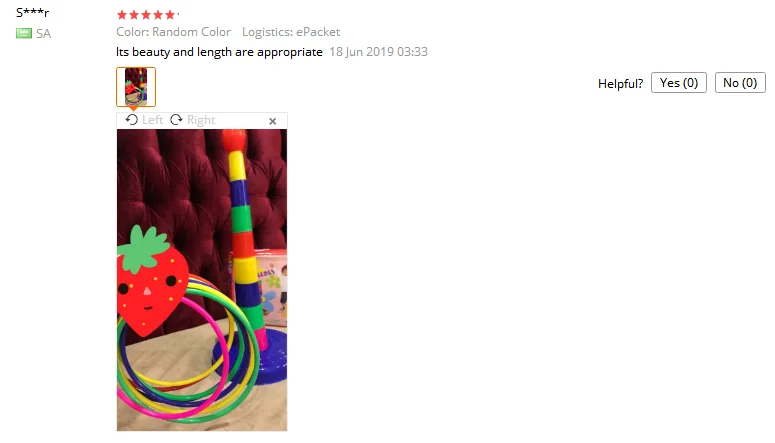Click the SA country flag icon
The height and width of the screenshot is (443, 775).
tap(24, 33)
